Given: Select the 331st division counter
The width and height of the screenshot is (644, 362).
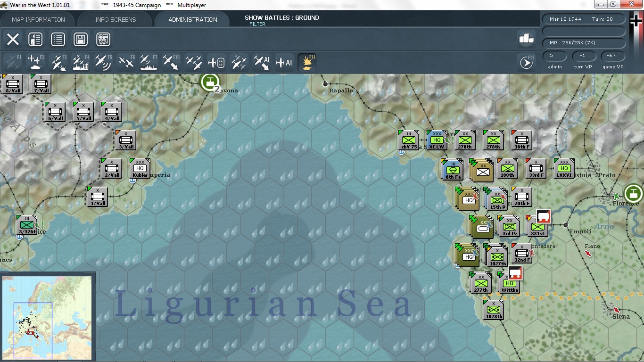Looking at the screenshot, I should (x=538, y=226).
